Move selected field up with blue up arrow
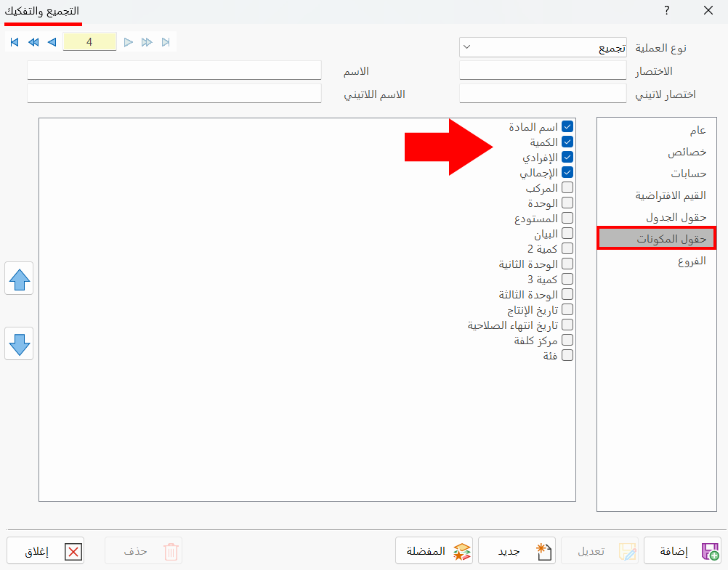 19,279
